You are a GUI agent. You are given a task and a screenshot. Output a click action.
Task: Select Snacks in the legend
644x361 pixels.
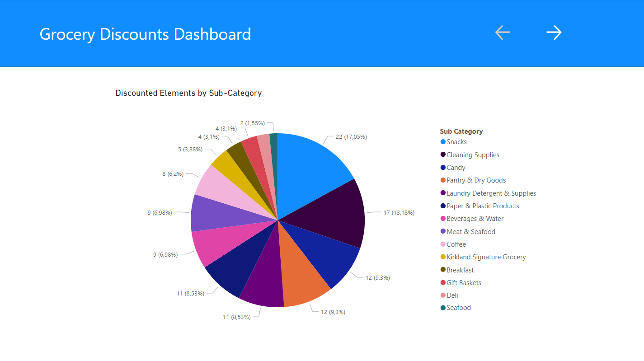[x=456, y=142]
